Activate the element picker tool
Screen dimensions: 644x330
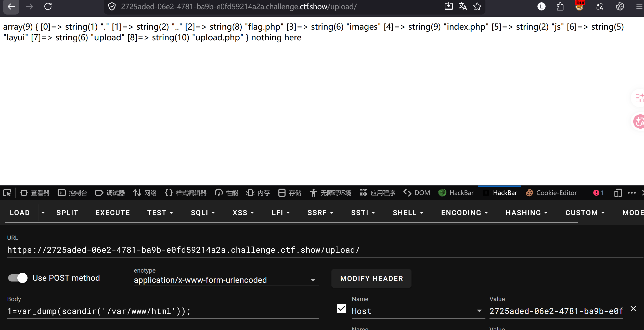(x=7, y=193)
